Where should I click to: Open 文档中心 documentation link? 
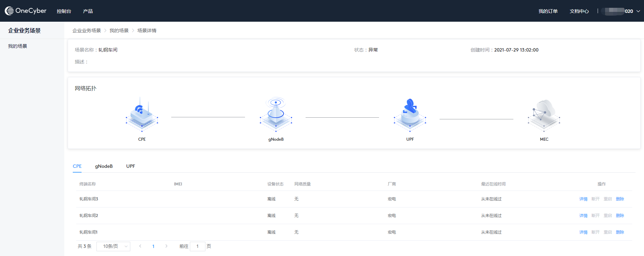pos(579,11)
